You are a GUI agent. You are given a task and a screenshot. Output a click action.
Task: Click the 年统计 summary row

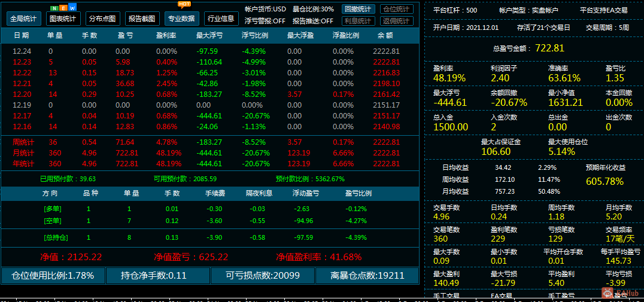click(x=209, y=164)
